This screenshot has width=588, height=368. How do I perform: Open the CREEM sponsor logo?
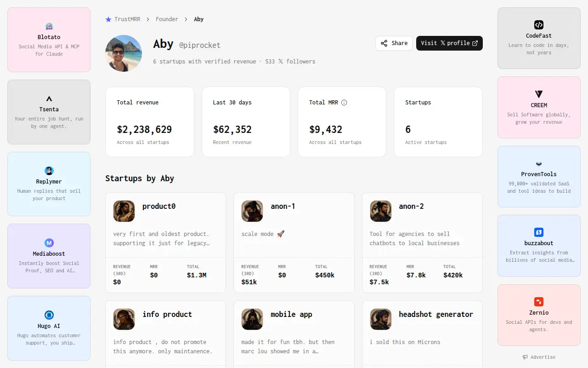(539, 94)
